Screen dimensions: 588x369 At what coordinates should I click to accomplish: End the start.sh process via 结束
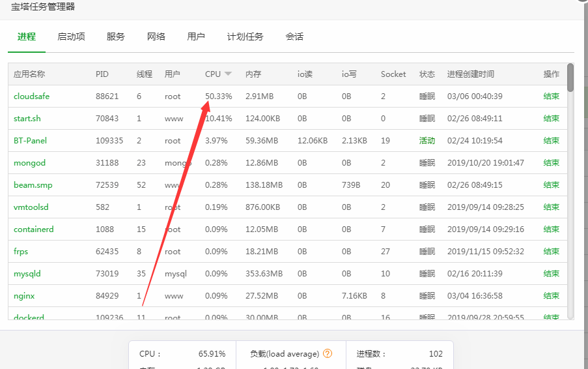[551, 119]
